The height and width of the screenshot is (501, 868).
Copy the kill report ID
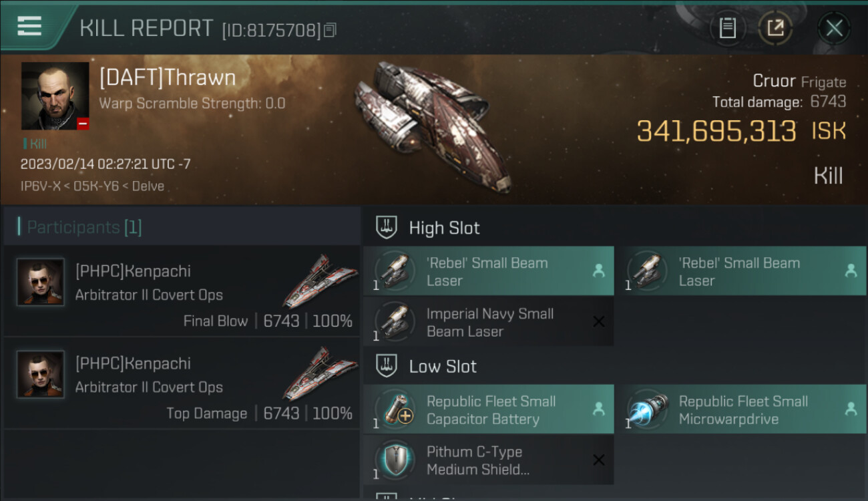[331, 29]
